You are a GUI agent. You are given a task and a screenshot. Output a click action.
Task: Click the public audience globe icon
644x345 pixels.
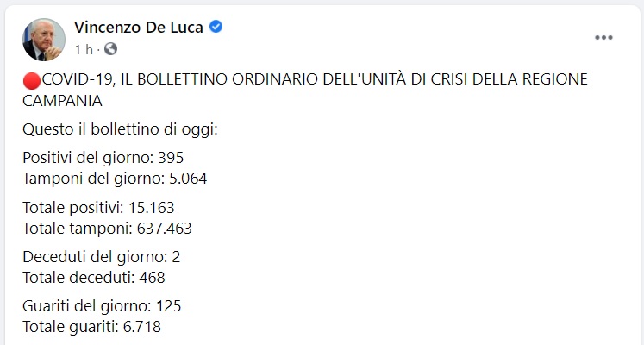tap(110, 48)
